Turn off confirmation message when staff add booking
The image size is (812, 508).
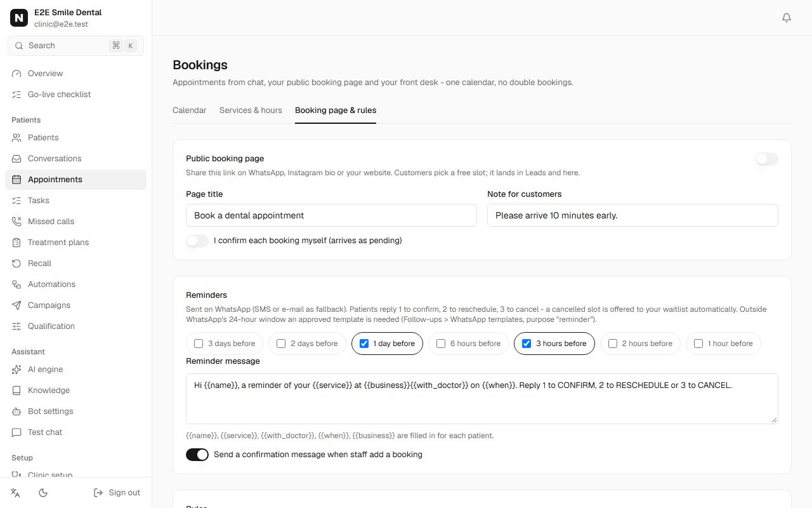point(197,455)
